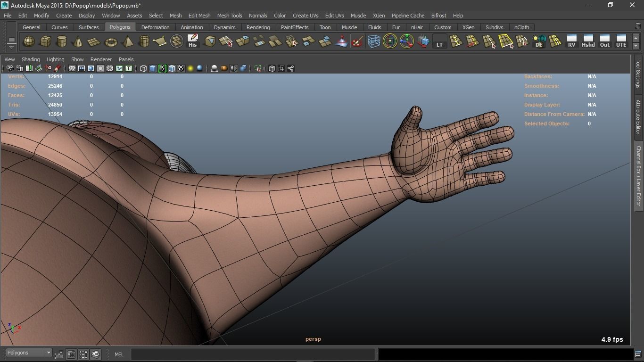This screenshot has width=644, height=362.
Task: Open the shelf options menu arrow
Action: (11, 48)
